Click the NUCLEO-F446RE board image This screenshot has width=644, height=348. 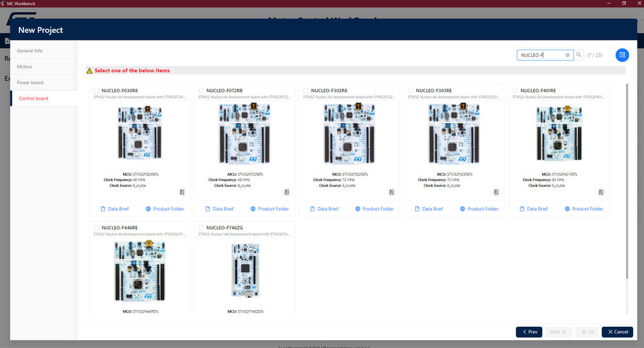click(x=140, y=271)
